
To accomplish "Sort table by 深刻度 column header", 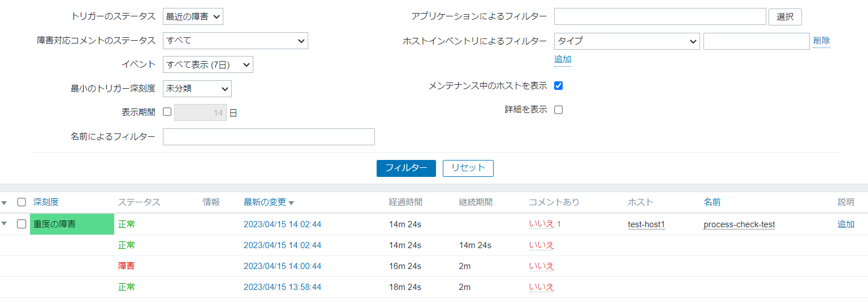I will point(46,202).
